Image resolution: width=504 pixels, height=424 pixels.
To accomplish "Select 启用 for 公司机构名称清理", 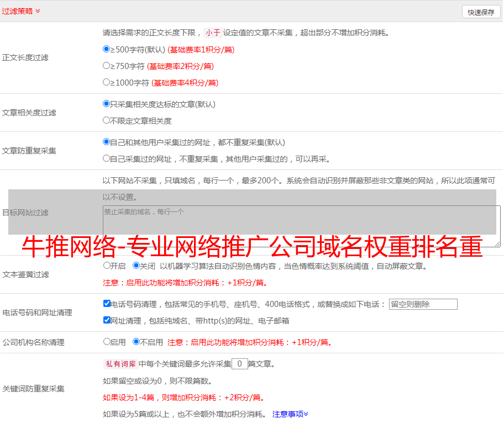I will (107, 342).
